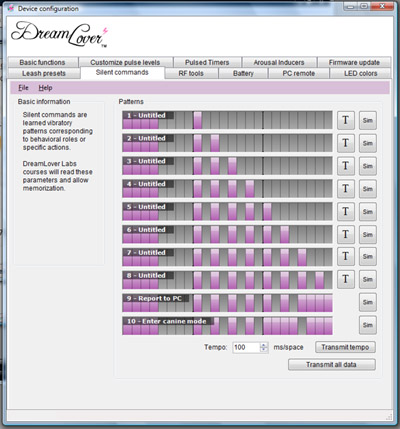Screen dimensions: 400x429
Task: Simulate pattern 1 with its Sim button
Action: coord(368,120)
